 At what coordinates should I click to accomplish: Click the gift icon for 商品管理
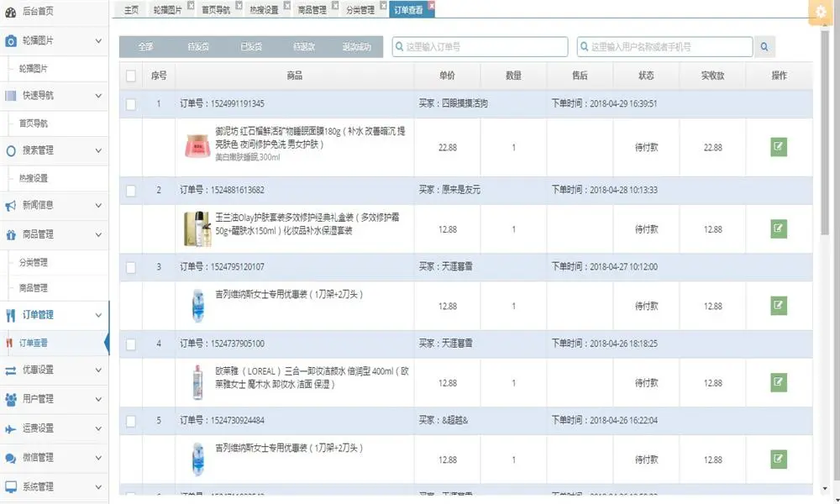[11, 235]
